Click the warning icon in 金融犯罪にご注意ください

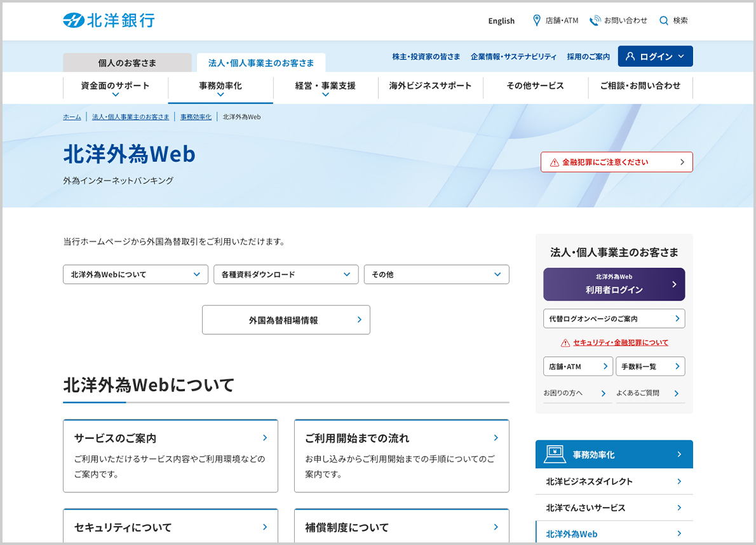click(x=555, y=163)
